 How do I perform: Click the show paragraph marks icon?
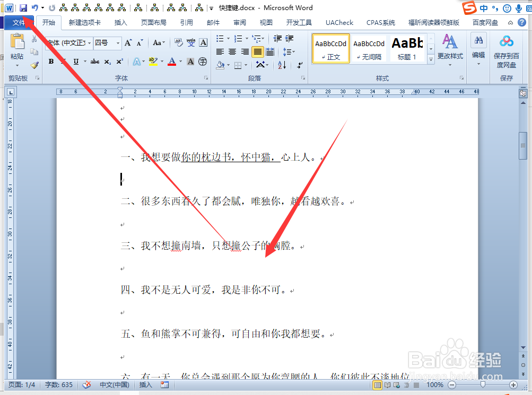coord(300,65)
